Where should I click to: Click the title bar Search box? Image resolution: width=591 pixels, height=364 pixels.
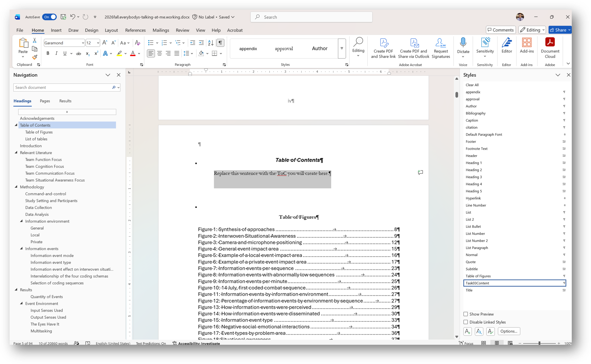[311, 17]
